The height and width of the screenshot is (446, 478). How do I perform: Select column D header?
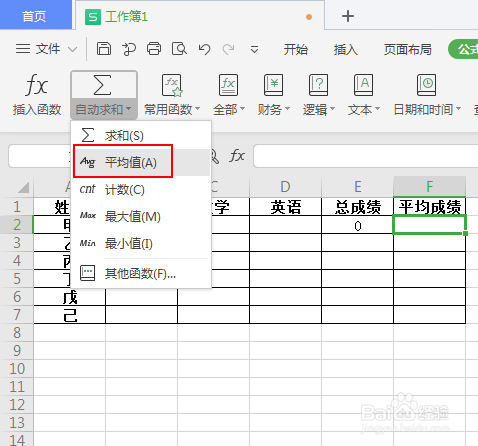[x=285, y=187]
